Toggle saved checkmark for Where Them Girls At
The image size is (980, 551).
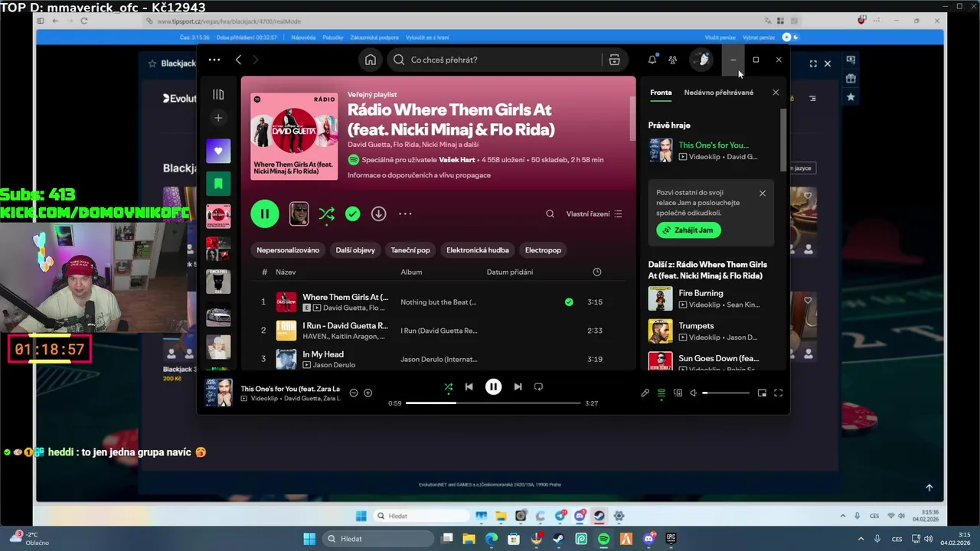(569, 302)
